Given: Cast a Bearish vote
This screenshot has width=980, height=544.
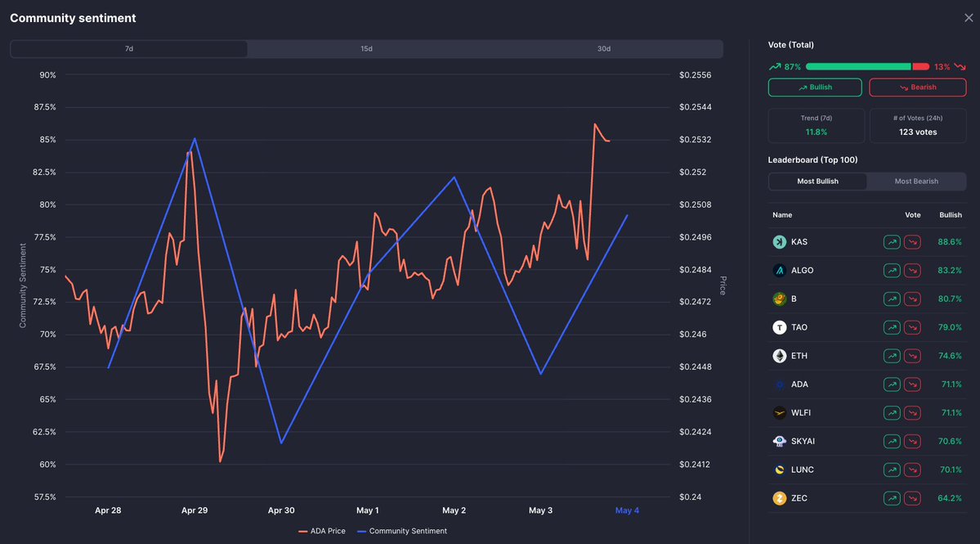Looking at the screenshot, I should (x=918, y=88).
